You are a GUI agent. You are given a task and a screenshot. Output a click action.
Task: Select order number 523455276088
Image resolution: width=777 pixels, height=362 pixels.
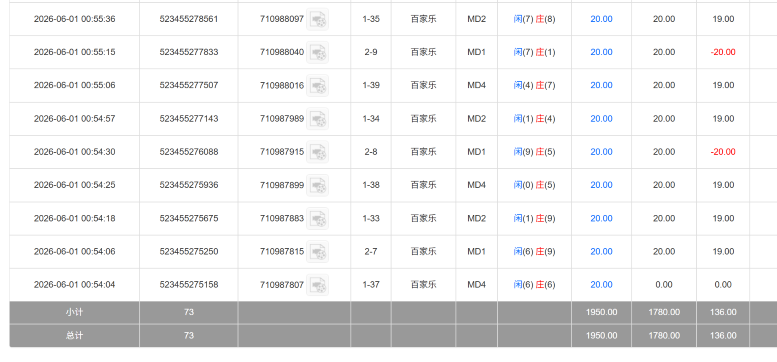coord(189,152)
